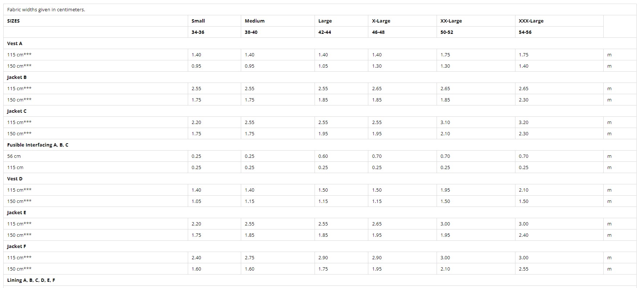Click the Small column header
This screenshot has height=288, width=644.
pos(198,21)
